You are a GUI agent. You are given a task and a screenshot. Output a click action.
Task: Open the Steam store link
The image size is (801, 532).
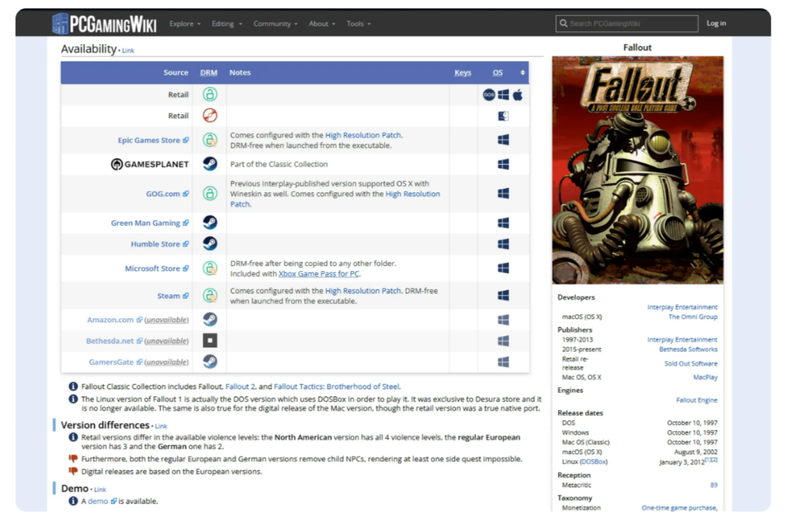click(x=173, y=295)
